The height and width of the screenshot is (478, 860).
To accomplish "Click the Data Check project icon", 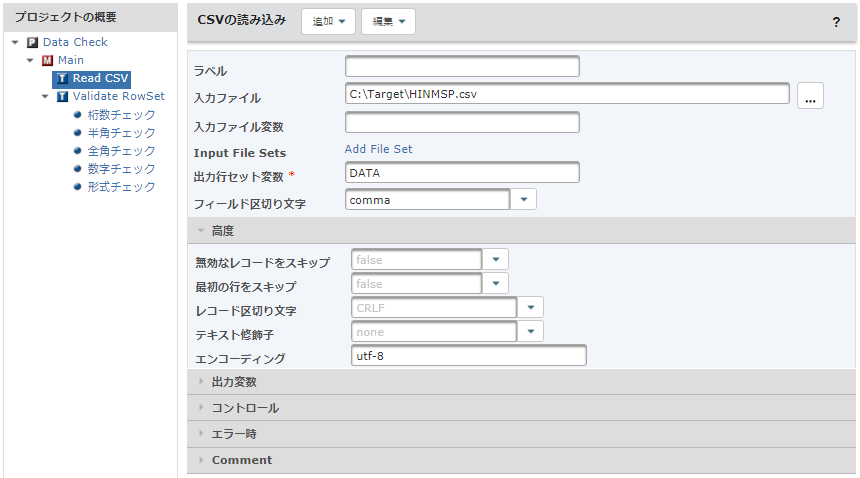I will click(32, 42).
